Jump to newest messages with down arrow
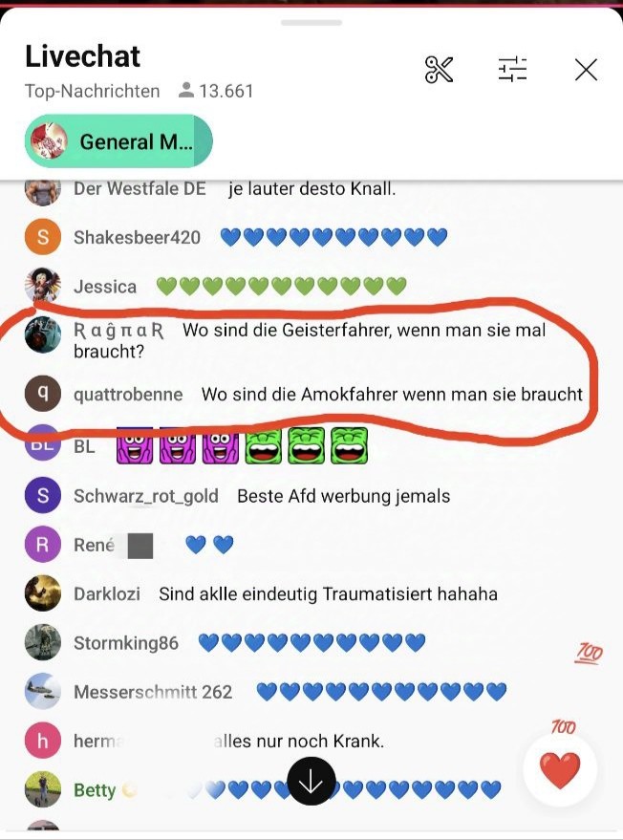Viewport: 623px width, 840px height. coord(311,781)
